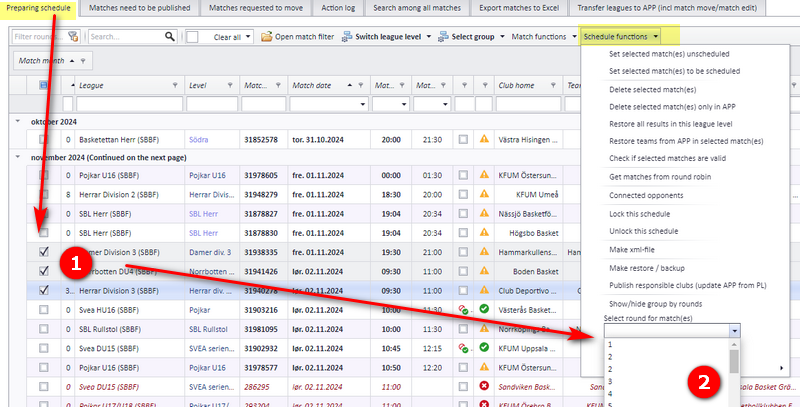This screenshot has width=800, height=407.
Task: Check the Svea HU16 row checkbox
Action: click(44, 310)
